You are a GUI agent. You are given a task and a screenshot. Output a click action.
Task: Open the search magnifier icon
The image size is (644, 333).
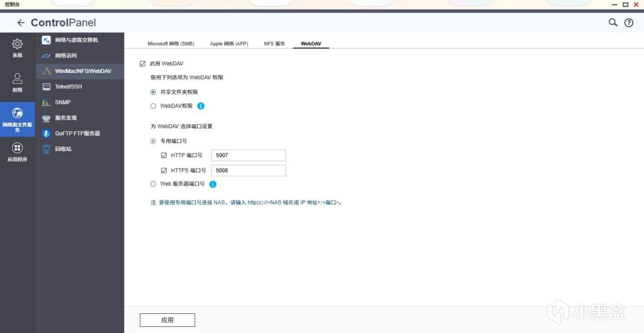pos(613,22)
